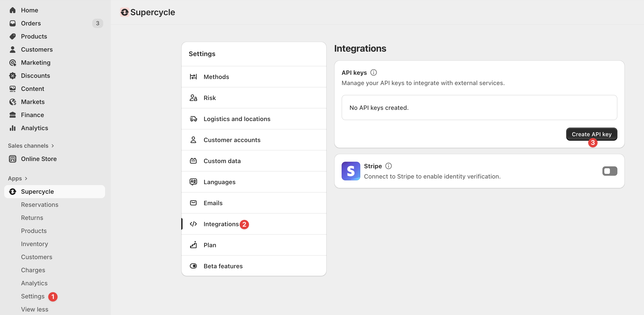This screenshot has height=315, width=644.
Task: Collapse the Supercycle submenu with View less
Action: [35, 309]
